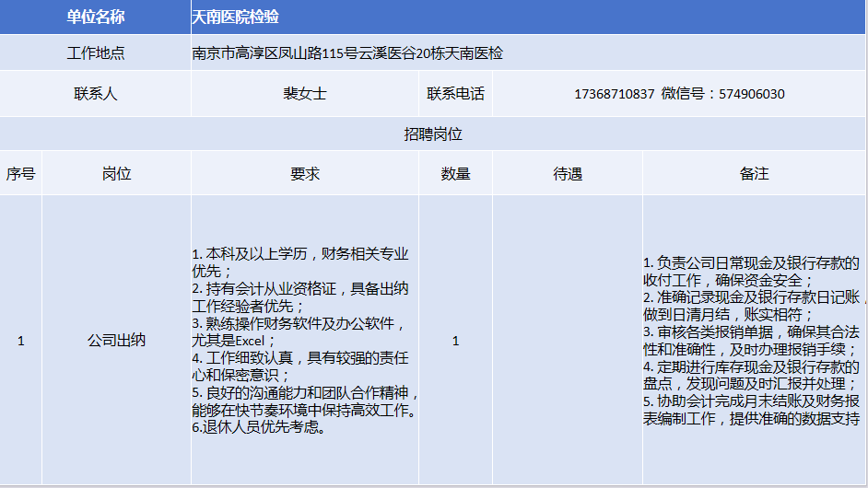868x488 pixels.
Task: Click the 工作地点 label cell
Action: pos(96,53)
